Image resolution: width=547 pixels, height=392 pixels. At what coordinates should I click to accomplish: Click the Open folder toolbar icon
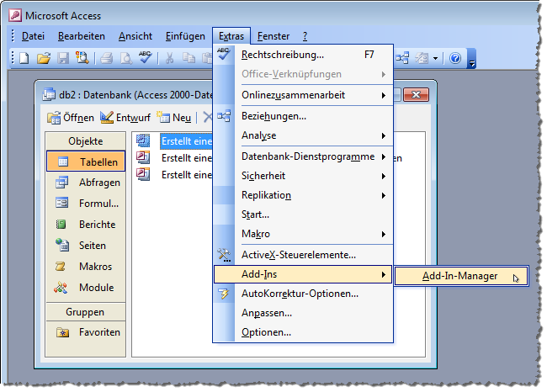pyautogui.click(x=44, y=58)
